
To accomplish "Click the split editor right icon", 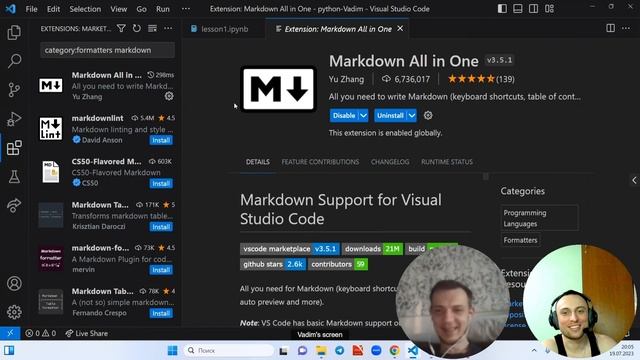I will pyautogui.click(x=611, y=28).
